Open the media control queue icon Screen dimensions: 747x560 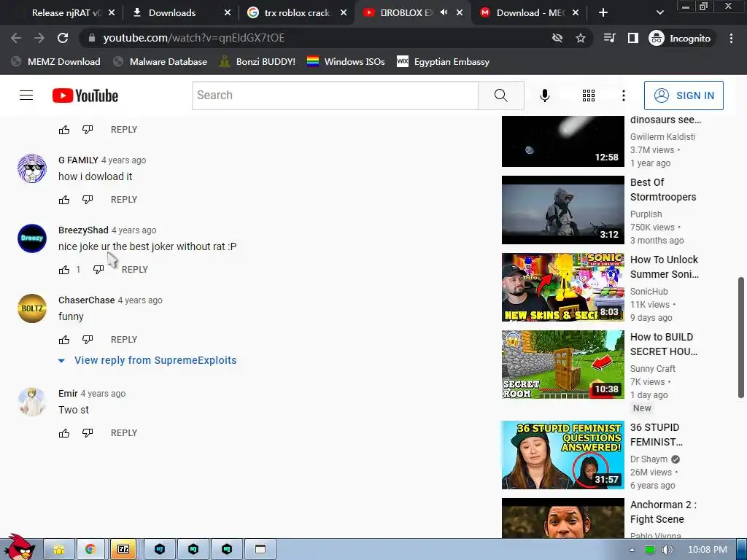(609, 38)
